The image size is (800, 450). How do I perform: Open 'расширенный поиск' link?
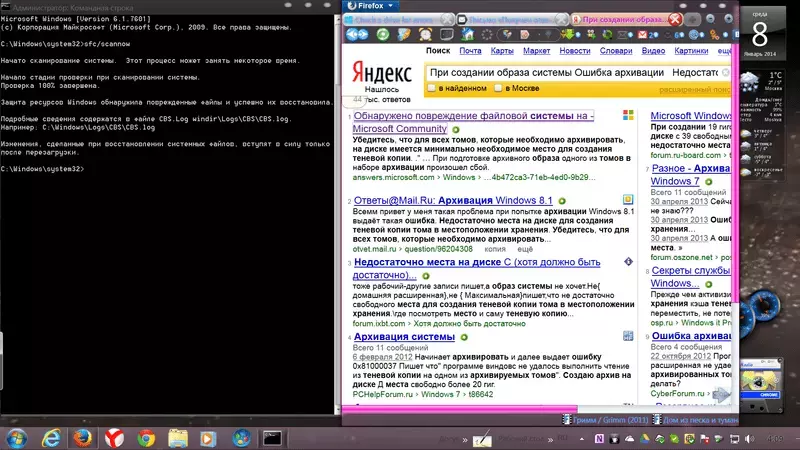coord(694,90)
